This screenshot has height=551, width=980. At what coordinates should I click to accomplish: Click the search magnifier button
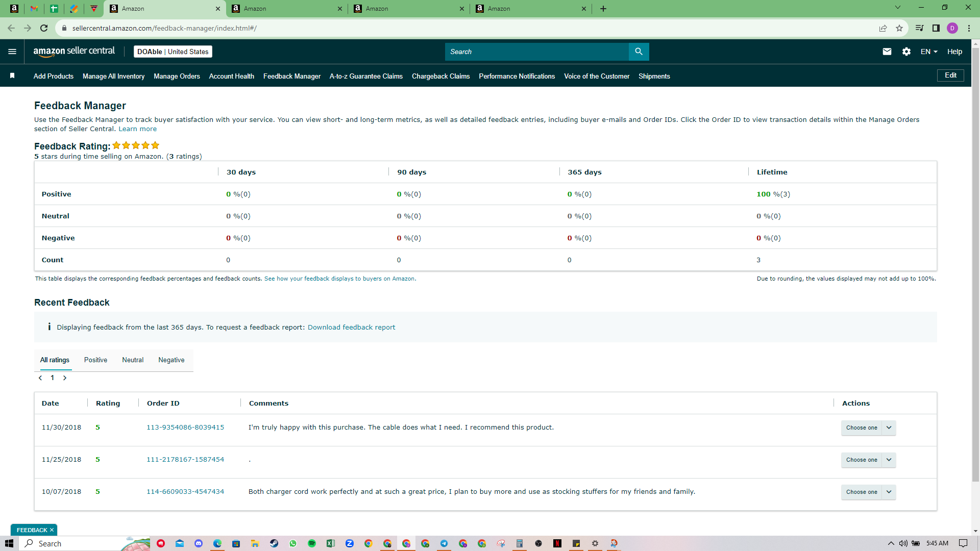[639, 52]
